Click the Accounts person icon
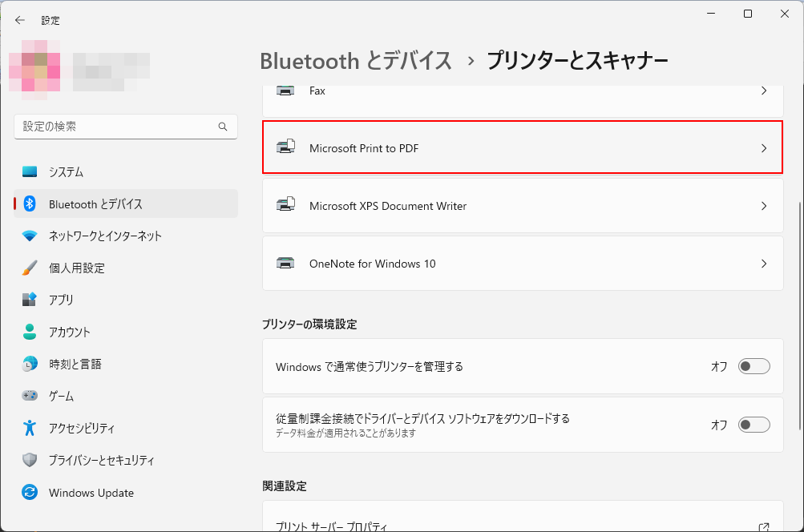 point(30,332)
